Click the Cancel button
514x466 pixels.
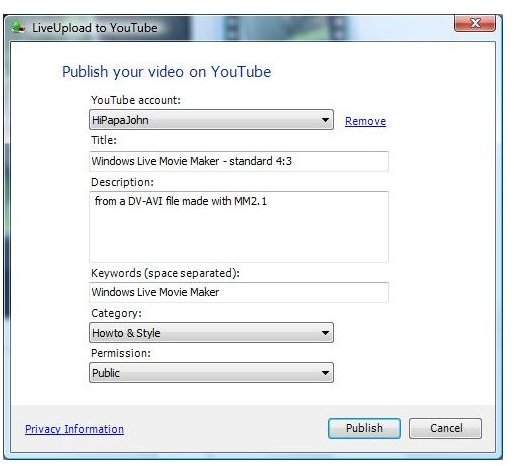[x=446, y=428]
